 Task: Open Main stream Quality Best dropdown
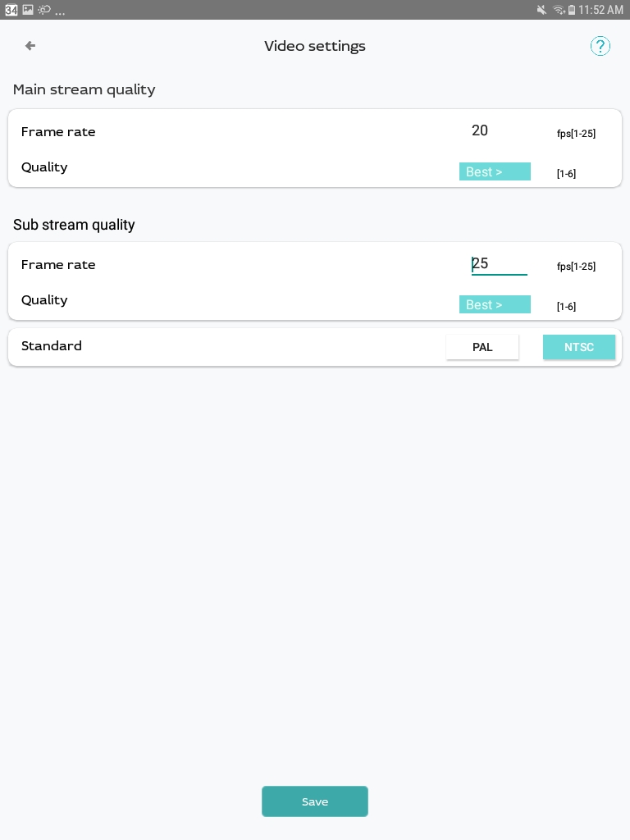point(495,171)
